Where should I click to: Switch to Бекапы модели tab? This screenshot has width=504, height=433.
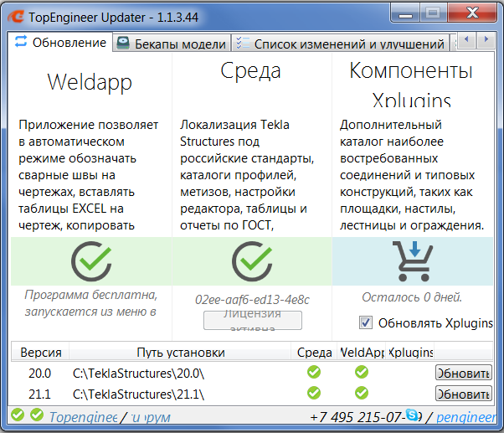tap(172, 44)
